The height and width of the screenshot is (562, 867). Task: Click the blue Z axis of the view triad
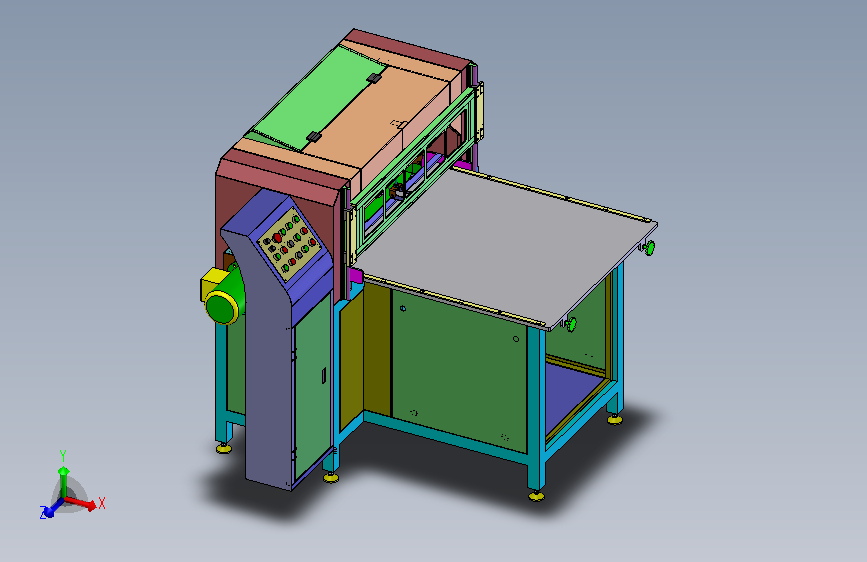50,510
